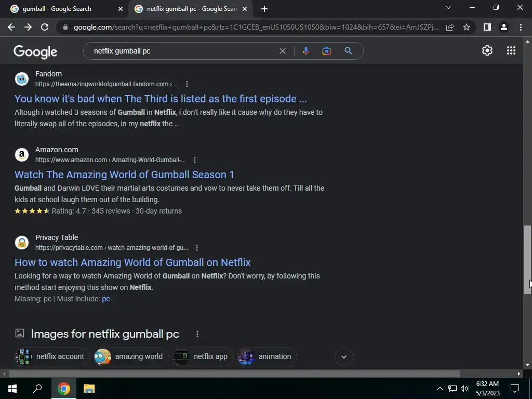The image size is (532, 399).
Task: Open Watch Amazing World of Gumball Season 1
Action: tap(124, 175)
